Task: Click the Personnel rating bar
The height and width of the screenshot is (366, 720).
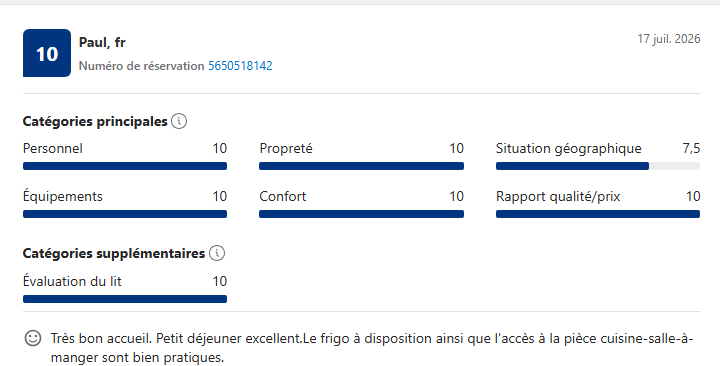Action: pyautogui.click(x=125, y=166)
